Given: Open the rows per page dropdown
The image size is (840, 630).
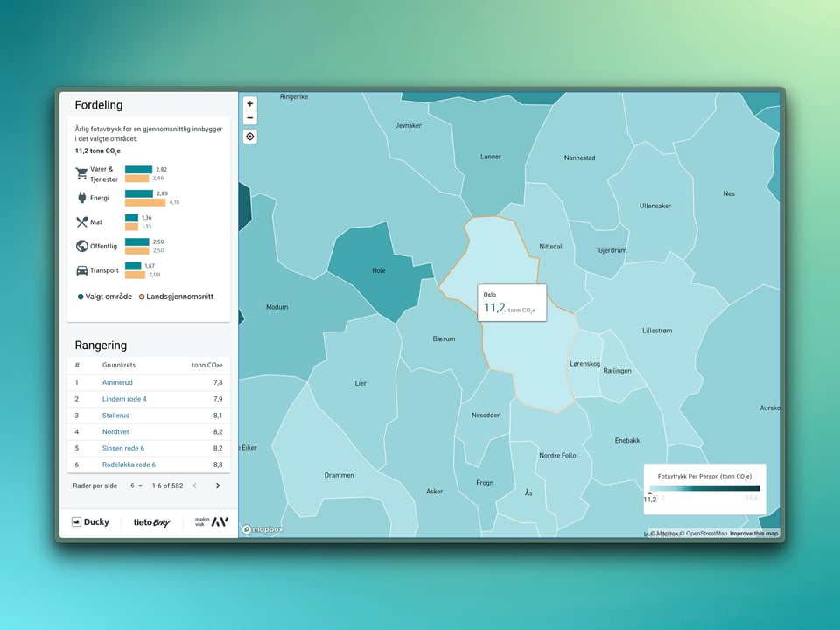Looking at the screenshot, I should 137,486.
